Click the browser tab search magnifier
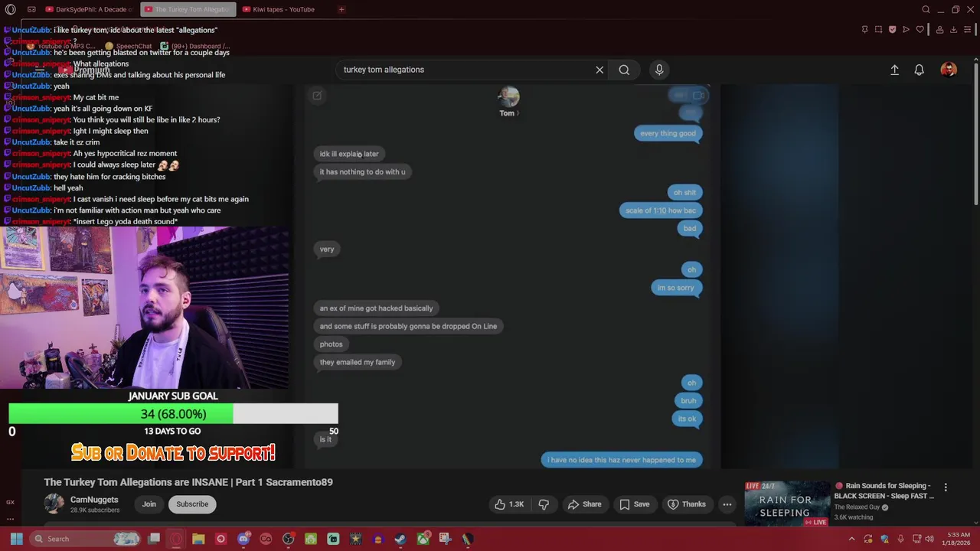Screen dimensions: 980x551 pyautogui.click(x=926, y=9)
